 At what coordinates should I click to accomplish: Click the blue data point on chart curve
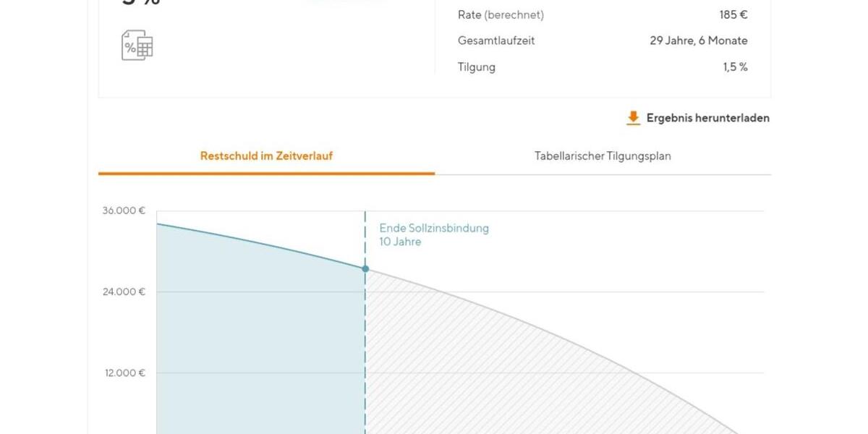(365, 269)
